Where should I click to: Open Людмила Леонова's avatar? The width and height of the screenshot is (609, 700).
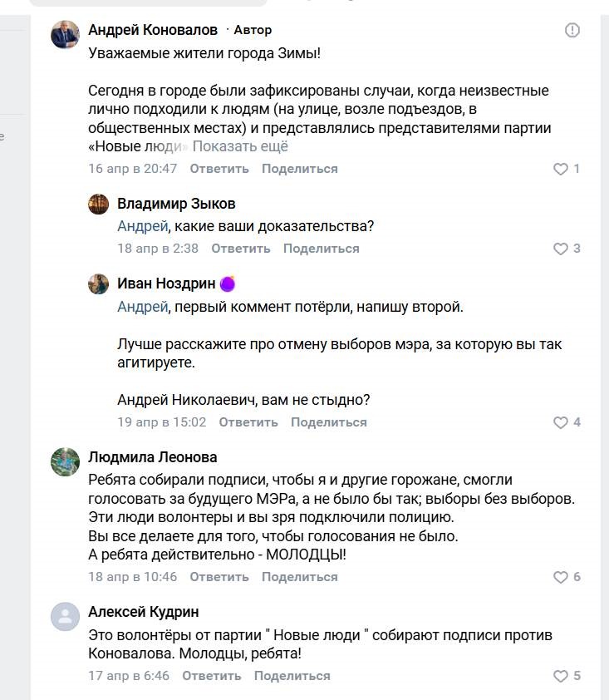(66, 461)
